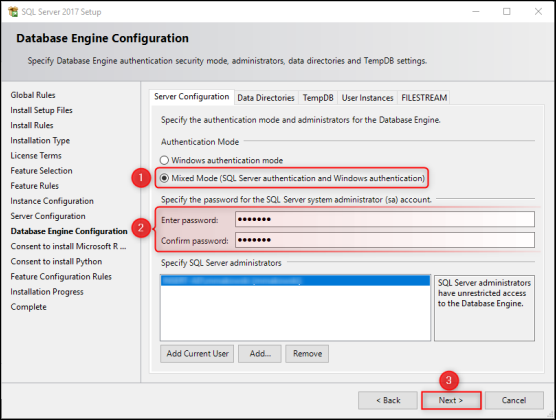Open the TempDB tab
Screen dimensions: 556x420
tap(318, 98)
